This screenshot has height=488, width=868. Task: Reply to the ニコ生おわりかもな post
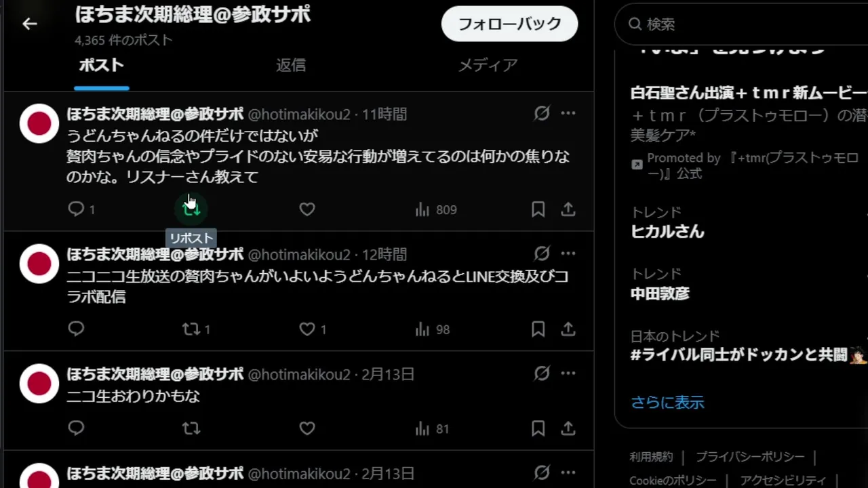(76, 428)
